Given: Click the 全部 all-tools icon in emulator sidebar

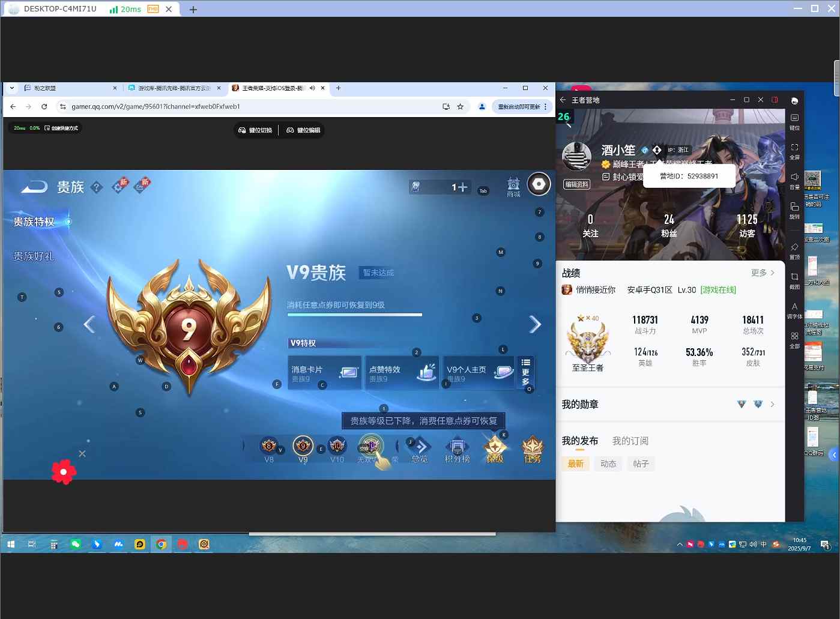Looking at the screenshot, I should [794, 340].
